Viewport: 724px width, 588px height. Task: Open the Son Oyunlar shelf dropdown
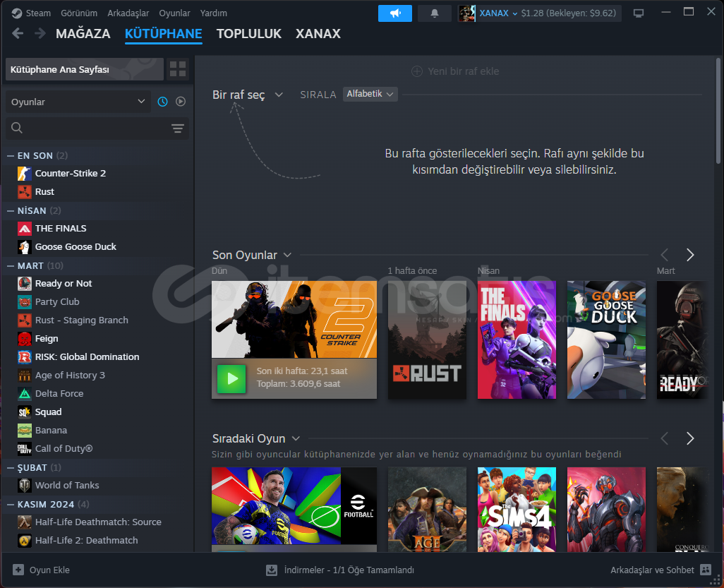tap(252, 256)
